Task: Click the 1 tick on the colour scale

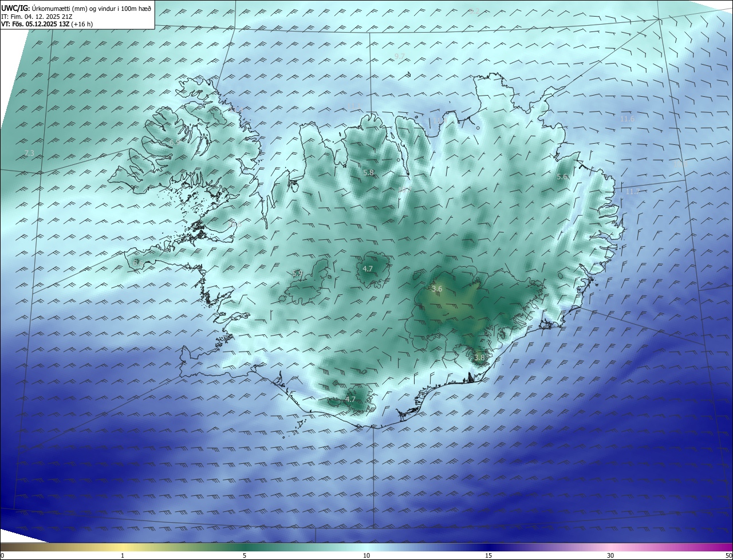Action: (x=123, y=555)
